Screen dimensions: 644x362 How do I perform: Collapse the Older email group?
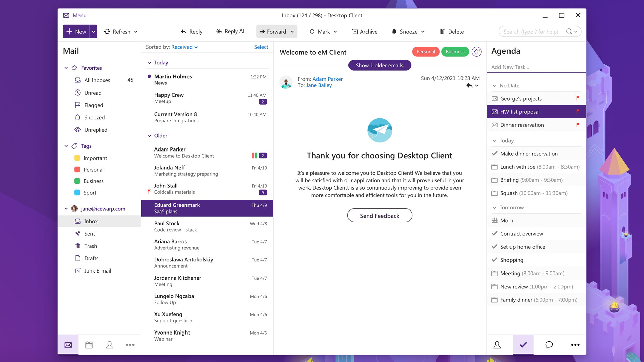[149, 136]
